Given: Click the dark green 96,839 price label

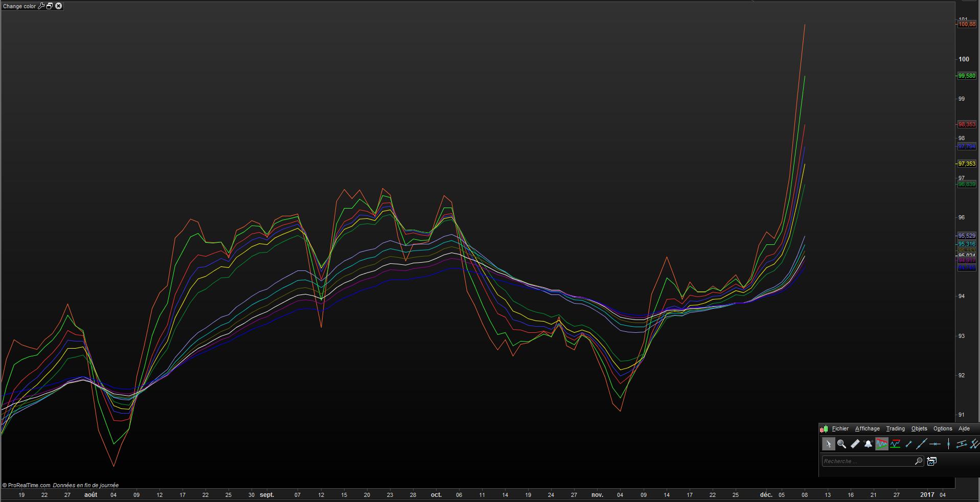Looking at the screenshot, I should click(x=966, y=184).
